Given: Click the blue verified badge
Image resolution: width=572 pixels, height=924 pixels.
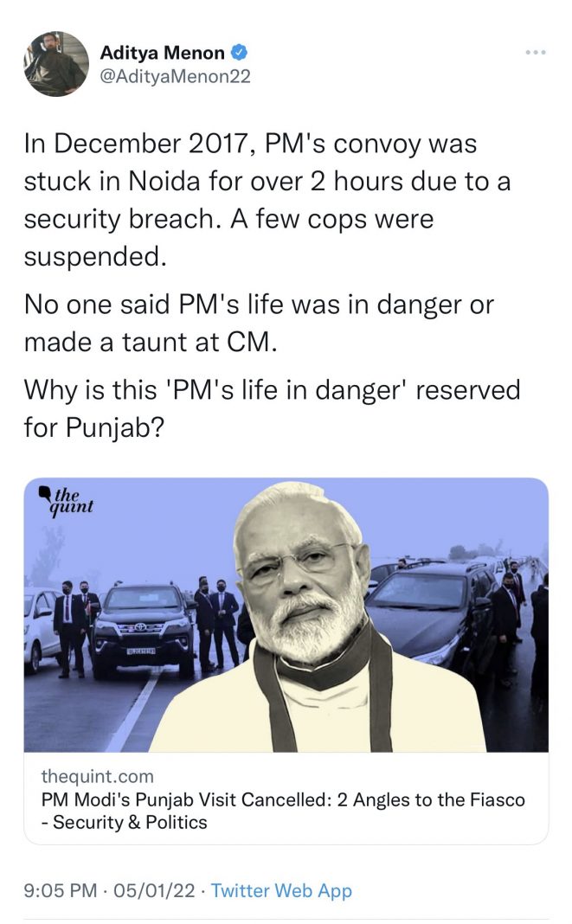Looking at the screenshot, I should point(238,53).
